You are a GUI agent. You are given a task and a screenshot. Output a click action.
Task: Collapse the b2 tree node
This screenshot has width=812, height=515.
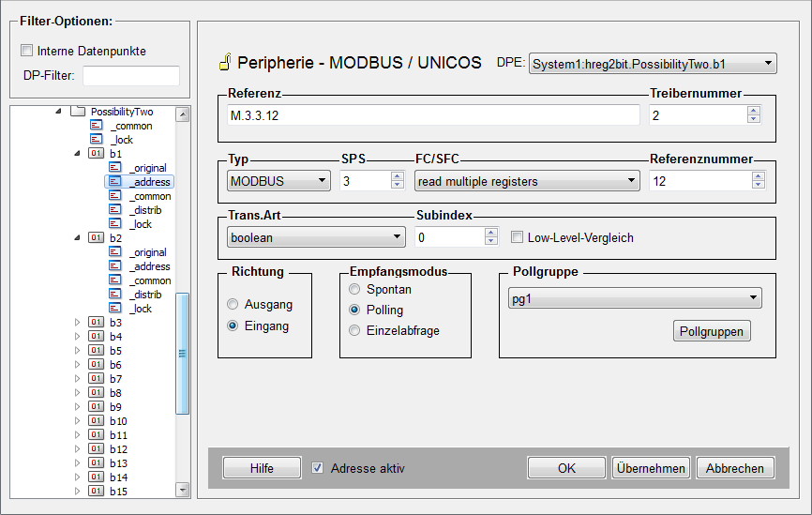pyautogui.click(x=77, y=238)
